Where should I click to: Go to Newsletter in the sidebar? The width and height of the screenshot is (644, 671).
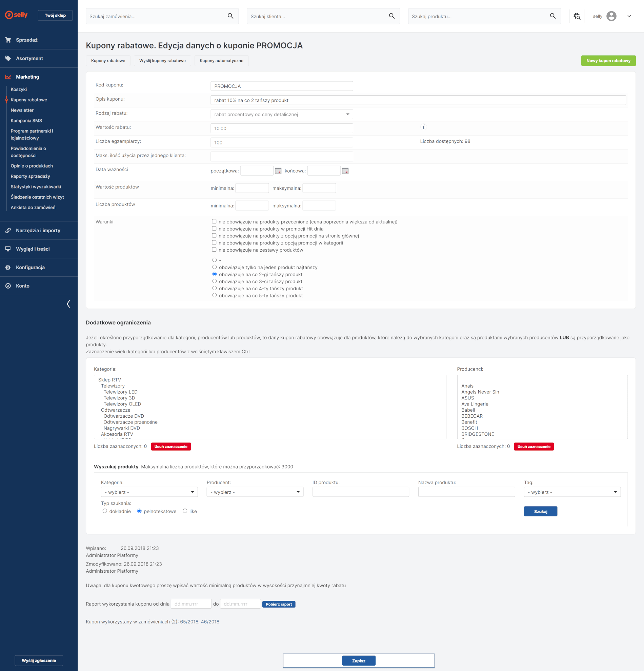tap(22, 110)
